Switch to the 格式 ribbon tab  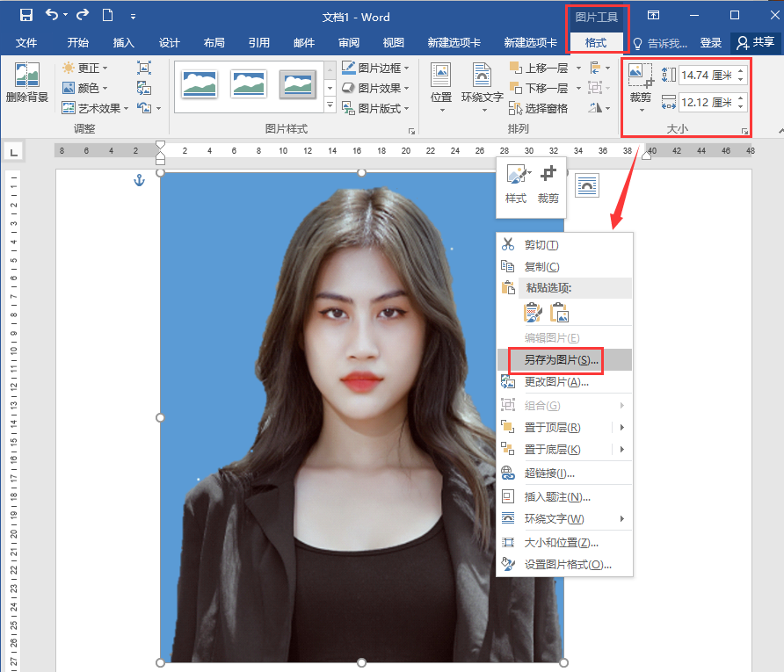(597, 42)
